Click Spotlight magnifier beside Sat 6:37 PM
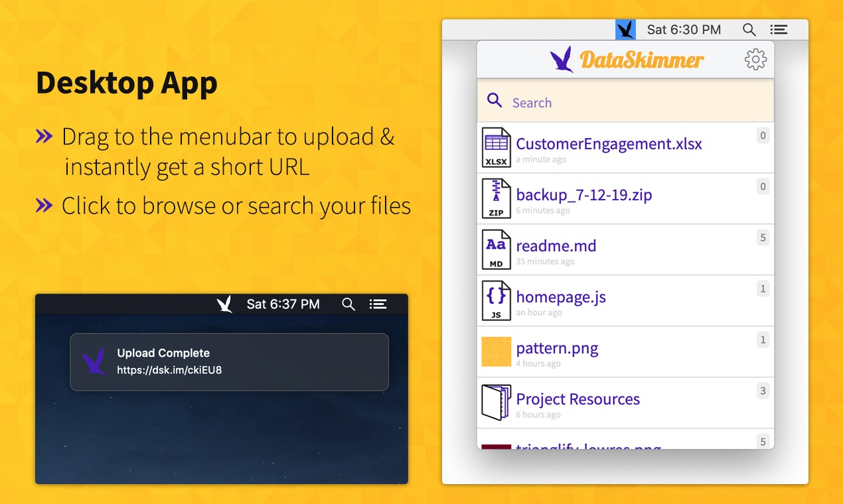The width and height of the screenshot is (843, 504). 348,304
